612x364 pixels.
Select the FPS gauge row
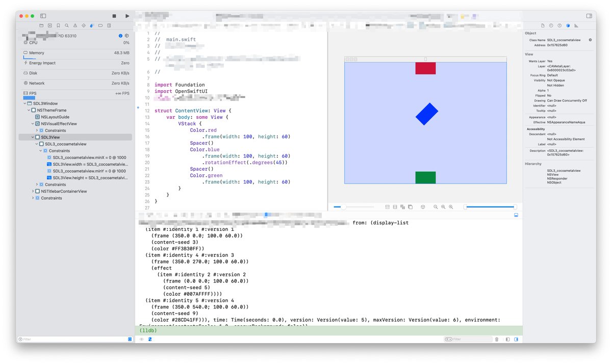click(75, 94)
